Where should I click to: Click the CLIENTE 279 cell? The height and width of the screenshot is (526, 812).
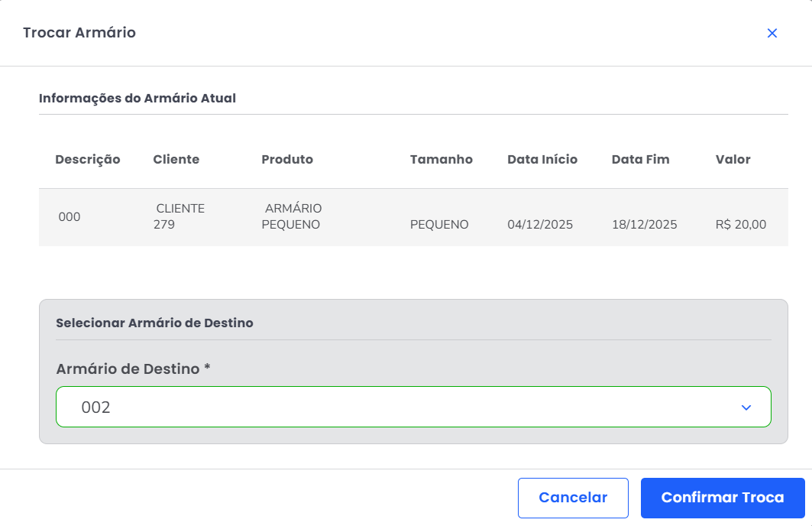pyautogui.click(x=179, y=216)
